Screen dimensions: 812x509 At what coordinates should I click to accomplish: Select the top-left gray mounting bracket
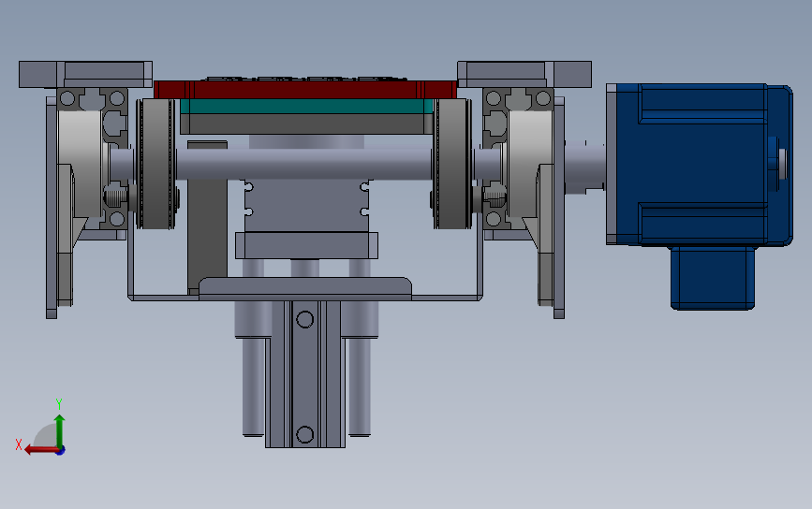point(85,75)
